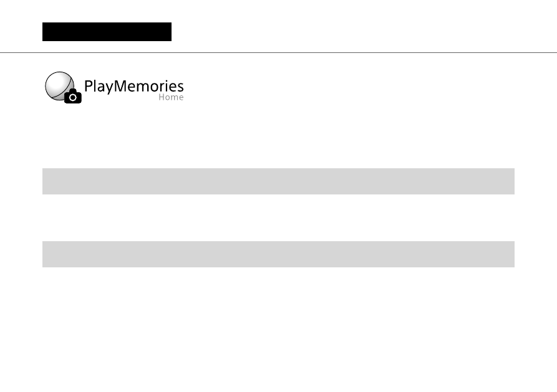Select the black header bar at top
The height and width of the screenshot is (392, 557).
click(x=107, y=32)
